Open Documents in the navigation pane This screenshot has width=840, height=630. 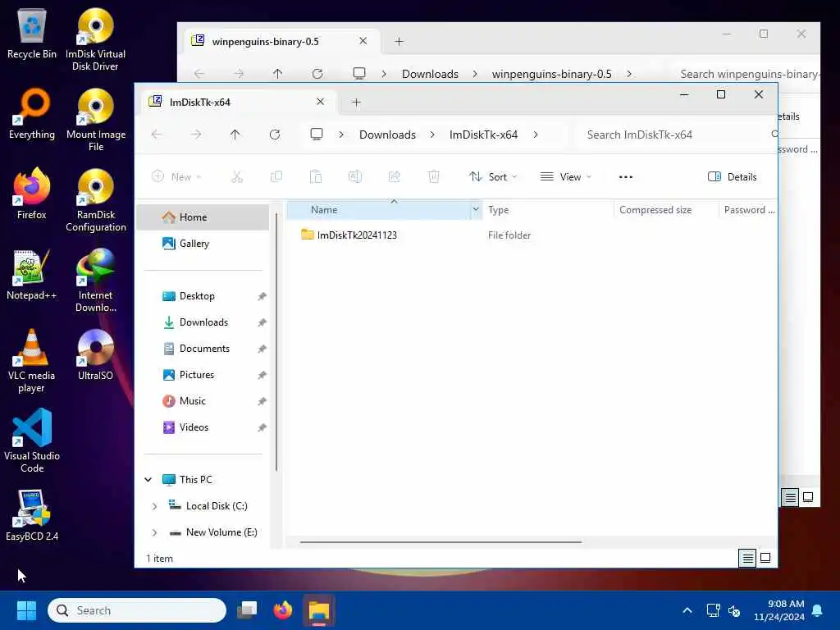coord(203,348)
